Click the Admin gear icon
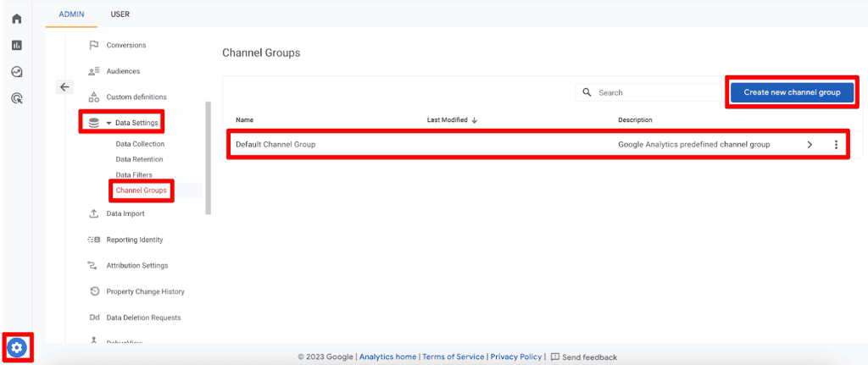 pos(17,347)
